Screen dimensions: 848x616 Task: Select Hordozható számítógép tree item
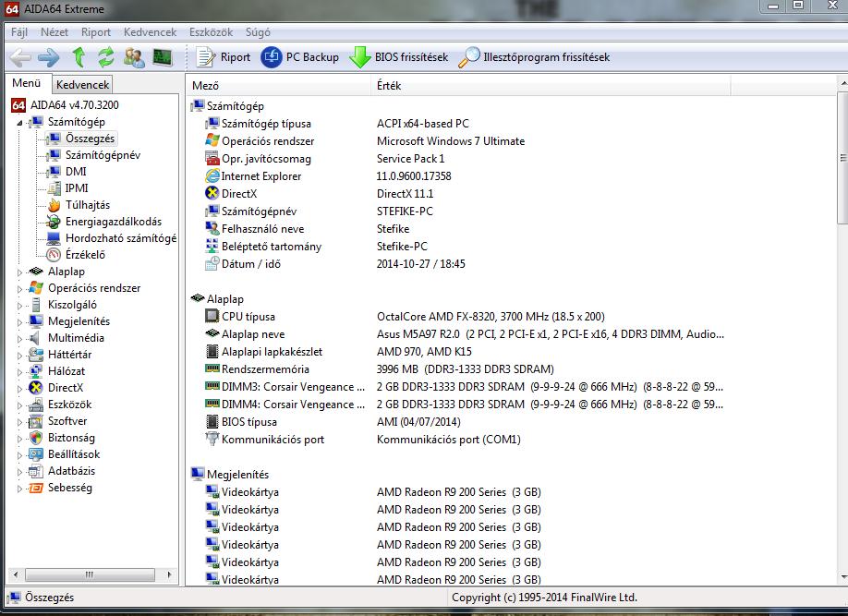121,238
